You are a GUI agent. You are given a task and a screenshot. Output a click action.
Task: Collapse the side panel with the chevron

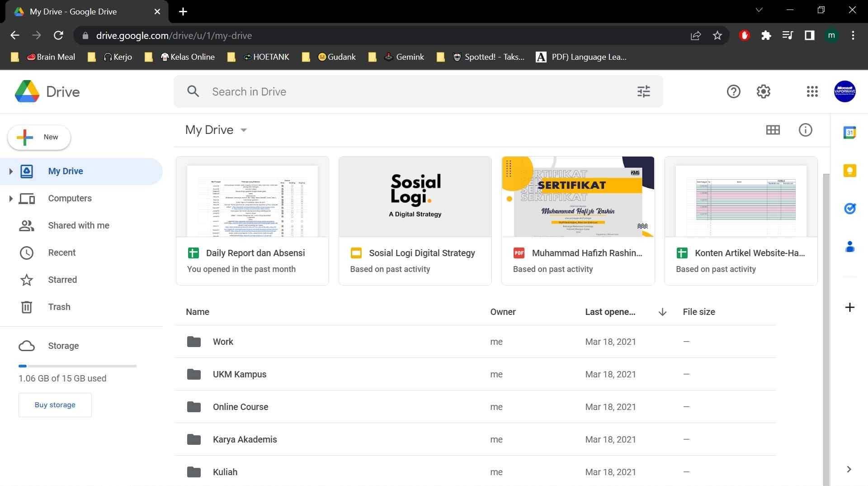[x=849, y=469]
